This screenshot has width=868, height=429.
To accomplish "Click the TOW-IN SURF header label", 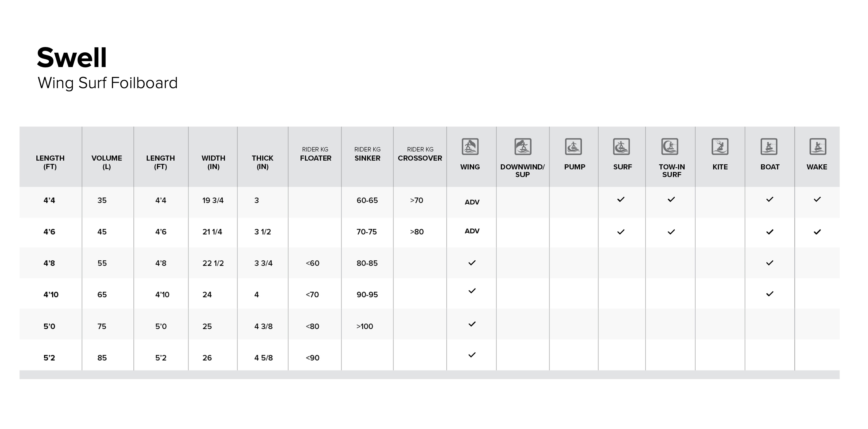I will (672, 171).
